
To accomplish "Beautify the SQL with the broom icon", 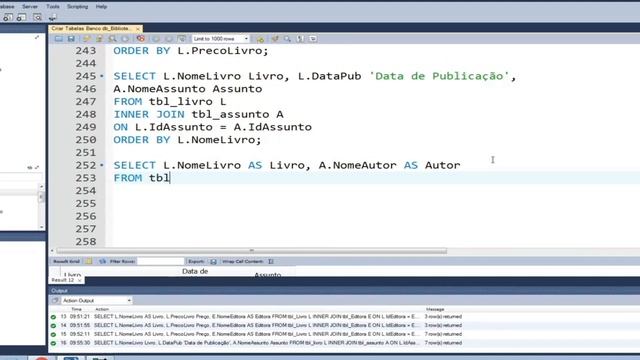I will 275,39.
